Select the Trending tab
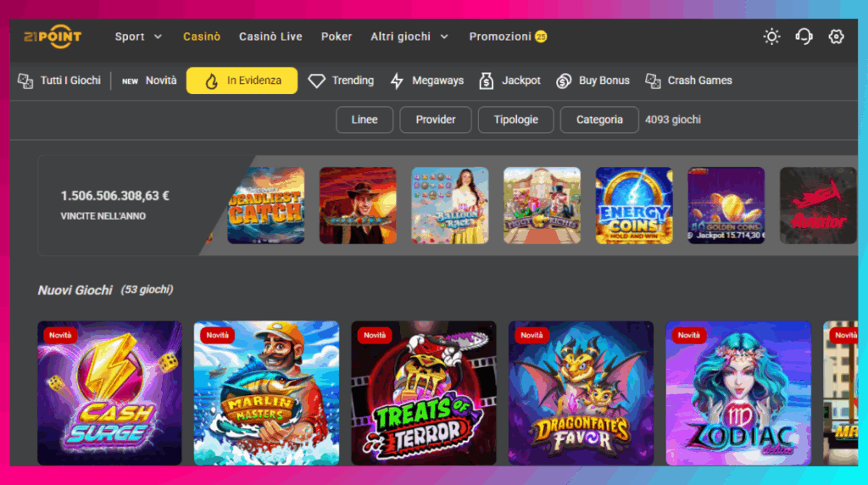 click(x=341, y=81)
